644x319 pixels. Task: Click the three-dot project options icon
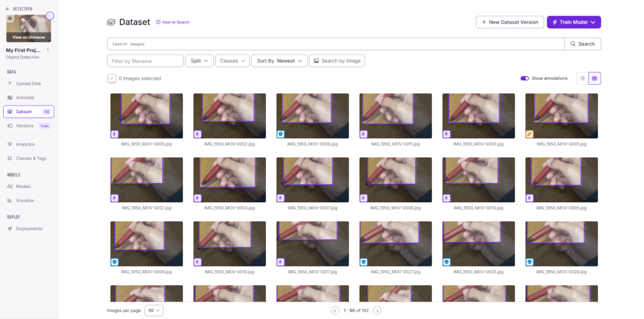pos(48,50)
